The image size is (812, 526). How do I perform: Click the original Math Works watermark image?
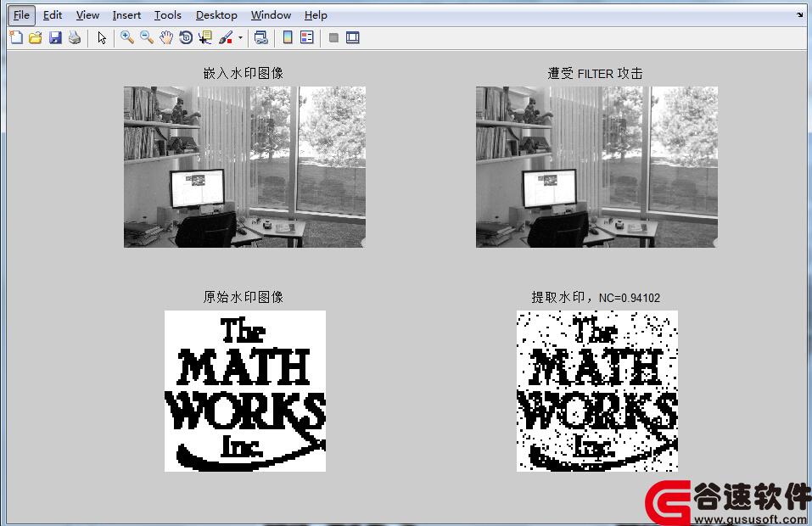coord(245,391)
